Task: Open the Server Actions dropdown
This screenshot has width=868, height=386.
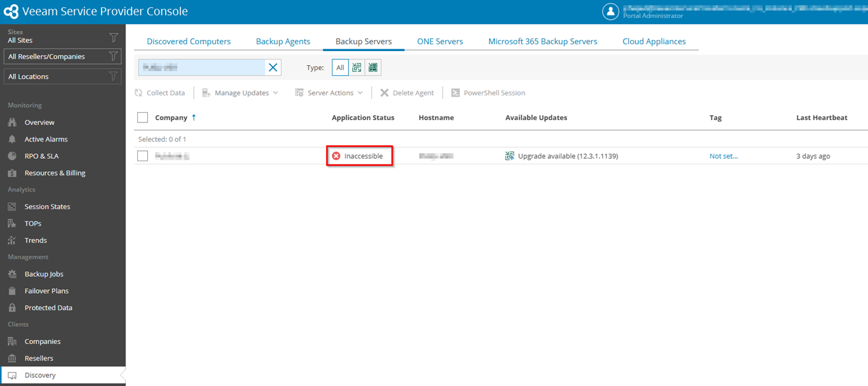Action: (329, 93)
